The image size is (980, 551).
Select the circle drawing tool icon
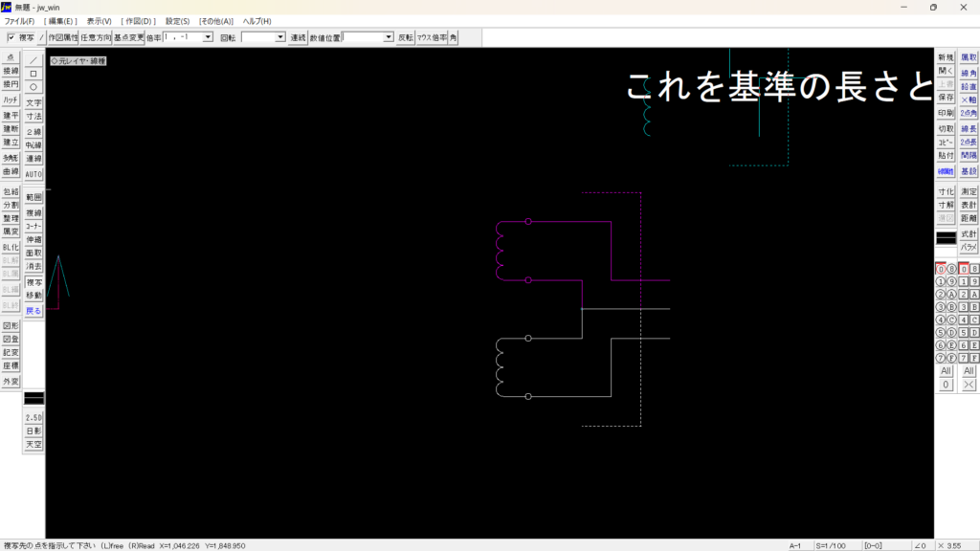(x=33, y=86)
